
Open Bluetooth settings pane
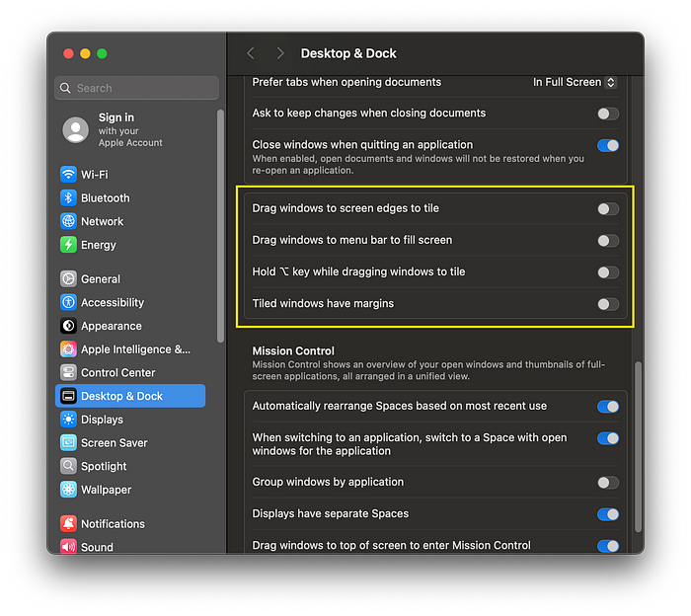[x=130, y=197]
